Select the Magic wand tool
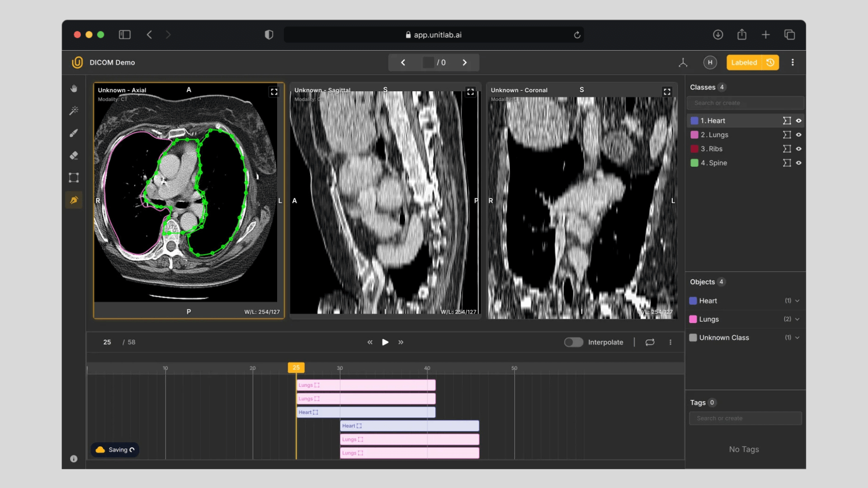The image size is (868, 488). (74, 110)
